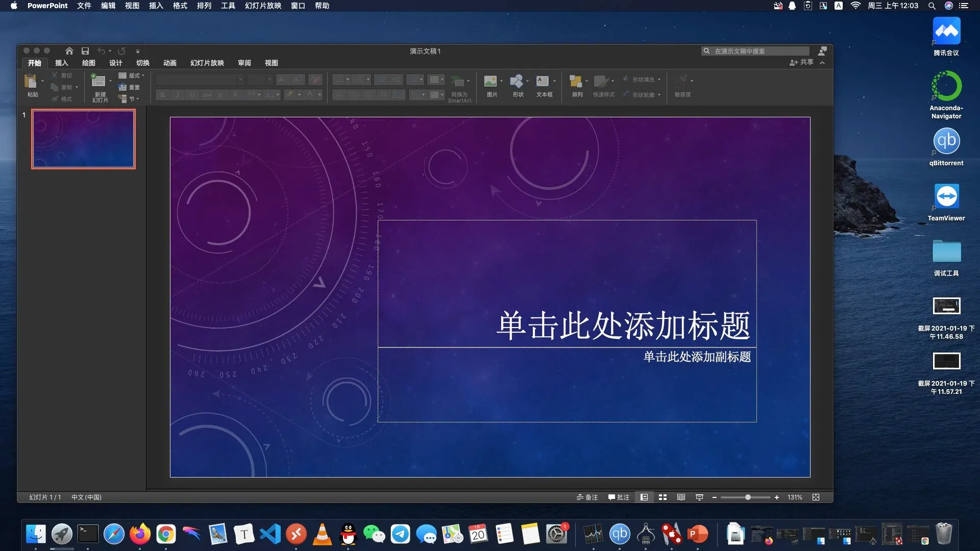Switch to the 插入 ribbon tab
The height and width of the screenshot is (551, 980).
click(x=61, y=63)
